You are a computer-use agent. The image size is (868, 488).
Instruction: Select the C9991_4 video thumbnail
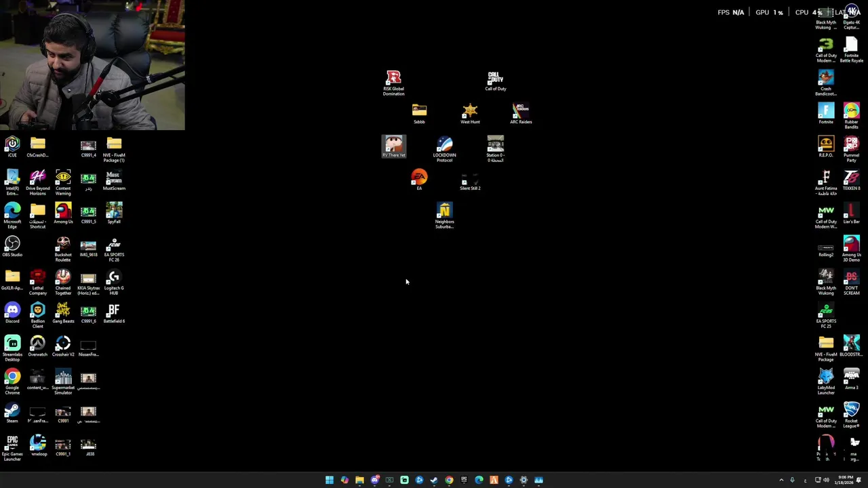(88, 147)
